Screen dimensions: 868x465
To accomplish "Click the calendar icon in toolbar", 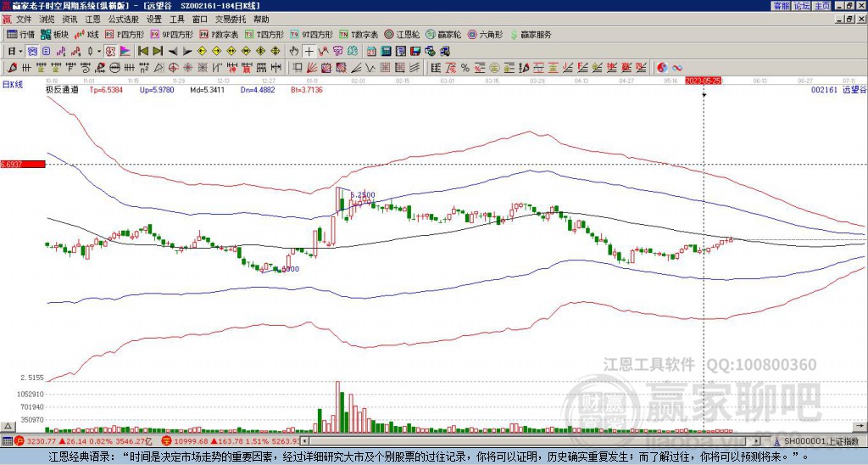I will [x=371, y=51].
